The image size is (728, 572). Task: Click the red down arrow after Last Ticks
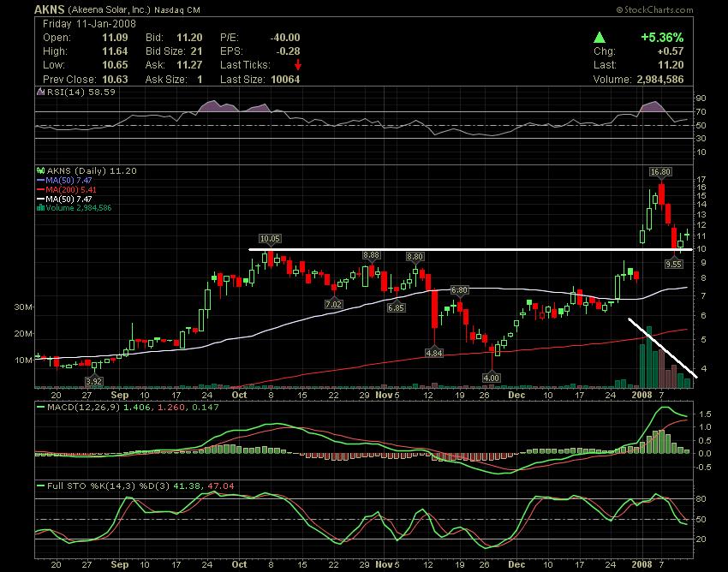tap(298, 64)
